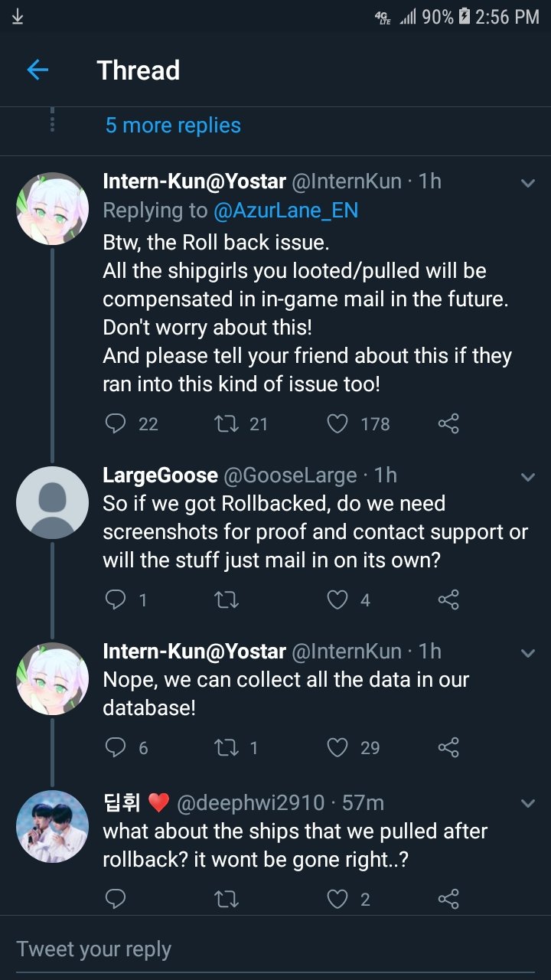Like the tweet with 178 likes

pos(337,423)
